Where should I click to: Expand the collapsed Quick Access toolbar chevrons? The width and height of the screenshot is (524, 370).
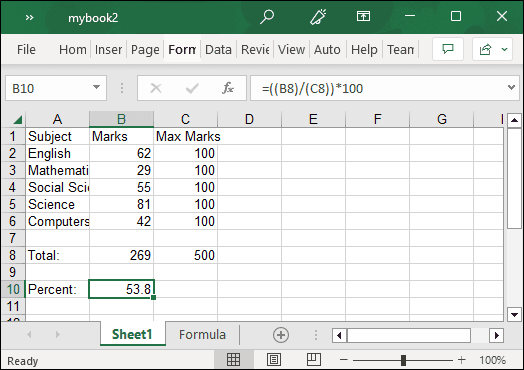coord(29,17)
